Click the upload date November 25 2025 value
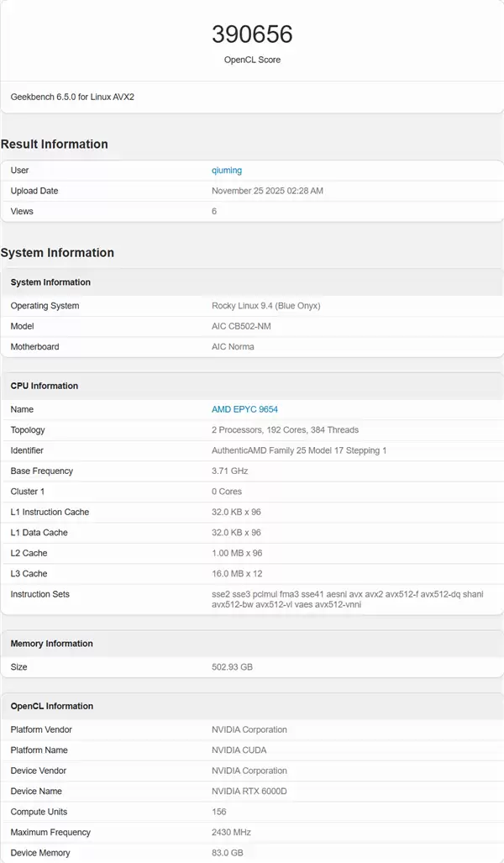 (x=267, y=191)
